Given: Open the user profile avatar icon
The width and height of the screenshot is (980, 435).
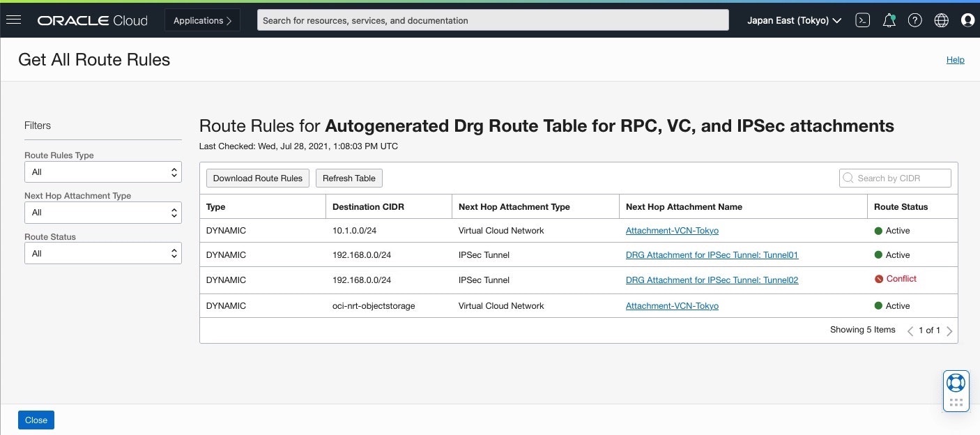Looking at the screenshot, I should pyautogui.click(x=967, y=20).
